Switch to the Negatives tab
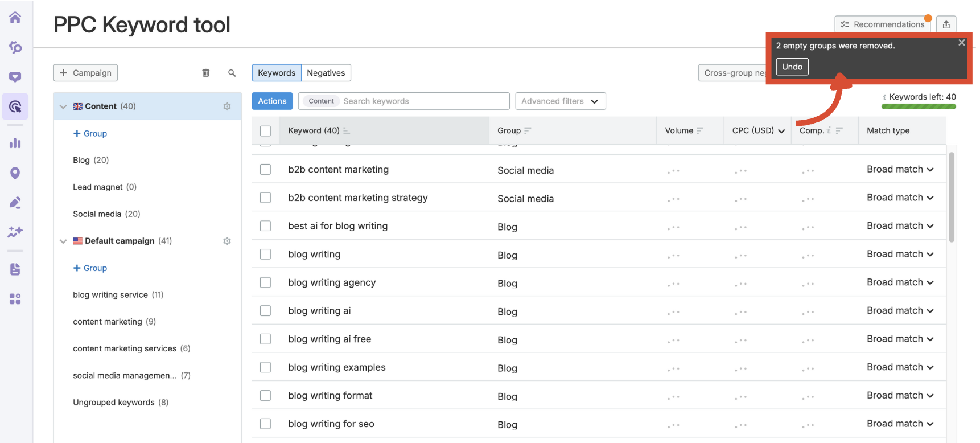The width and height of the screenshot is (980, 443). (326, 73)
